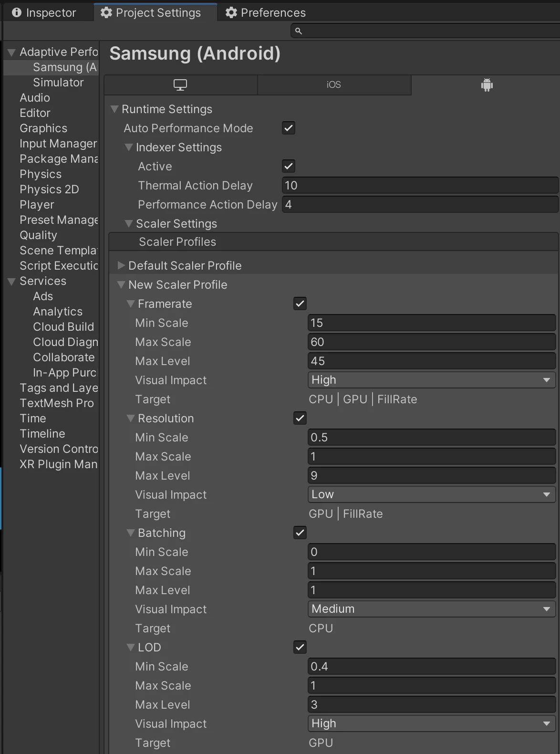This screenshot has width=560, height=754.
Task: Open Framerate Visual Impact dropdown
Action: pos(432,380)
